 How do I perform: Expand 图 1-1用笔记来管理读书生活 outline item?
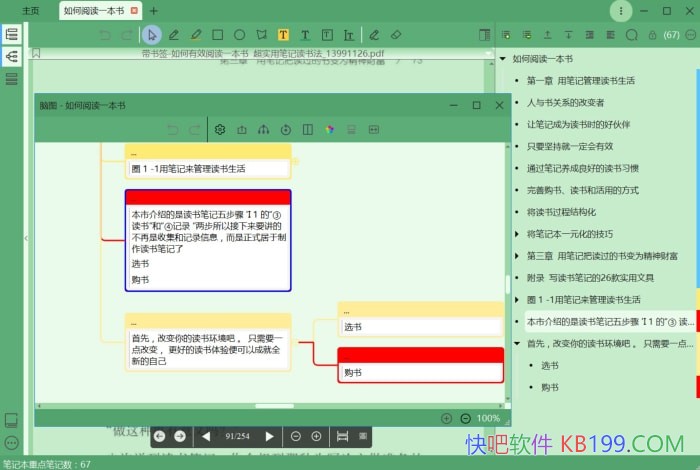(x=517, y=299)
